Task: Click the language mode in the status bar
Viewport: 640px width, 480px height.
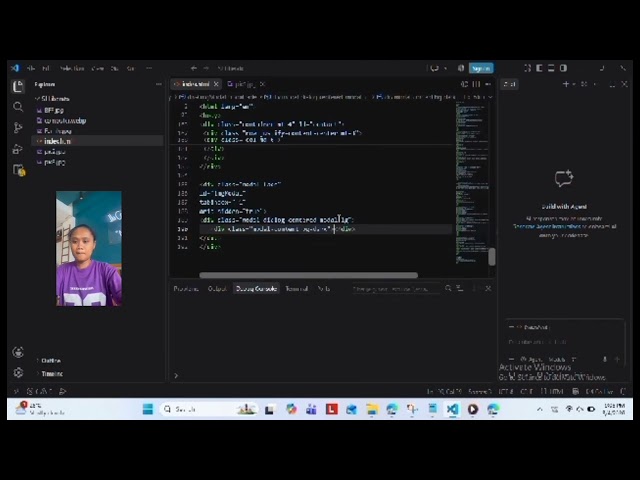Action: click(x=552, y=391)
